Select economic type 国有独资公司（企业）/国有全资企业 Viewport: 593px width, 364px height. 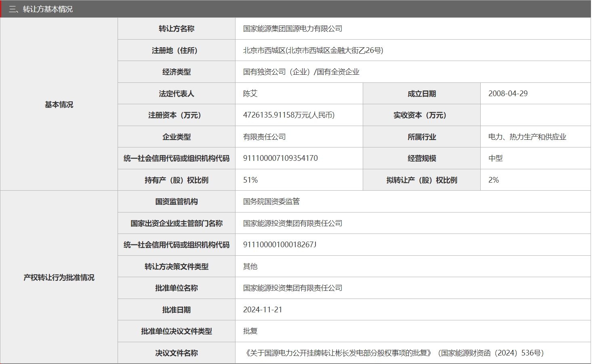click(x=301, y=72)
